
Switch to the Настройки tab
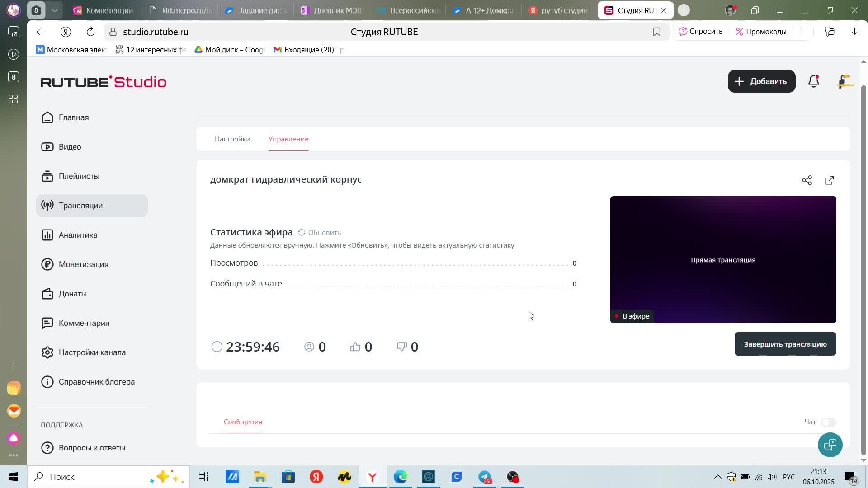coord(232,139)
